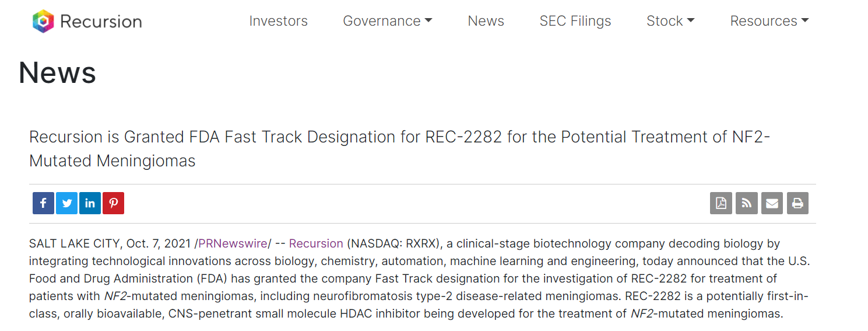
Task: Open the Investors nav item
Action: 279,21
